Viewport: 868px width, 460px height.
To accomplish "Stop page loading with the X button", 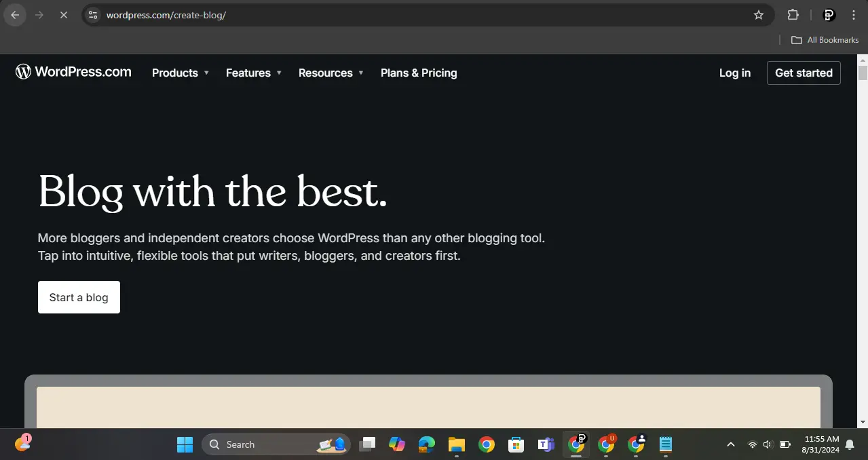I will (64, 15).
